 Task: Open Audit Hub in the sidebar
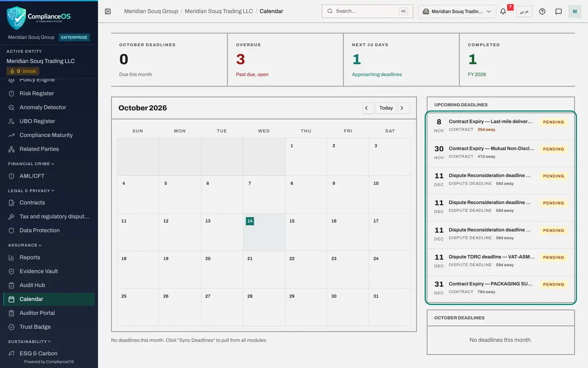[49, 285]
